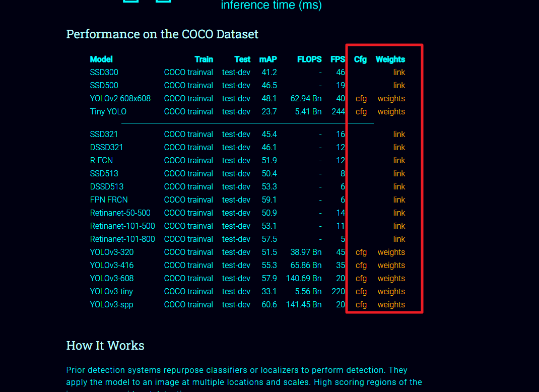Click the Weights column header
Image resolution: width=539 pixels, height=392 pixels.
click(390, 59)
